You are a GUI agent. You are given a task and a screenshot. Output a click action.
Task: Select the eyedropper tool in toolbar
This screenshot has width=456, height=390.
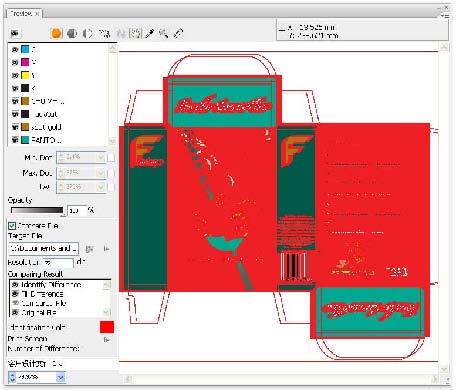tap(150, 33)
